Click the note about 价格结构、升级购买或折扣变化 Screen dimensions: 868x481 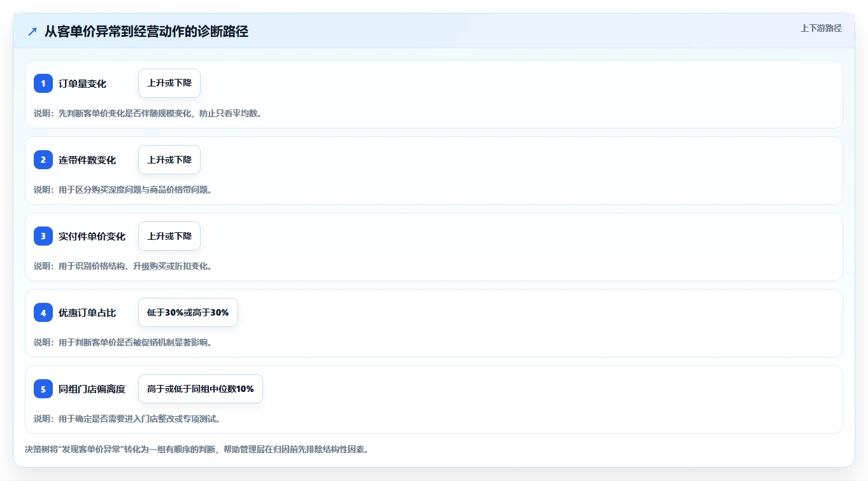point(123,266)
